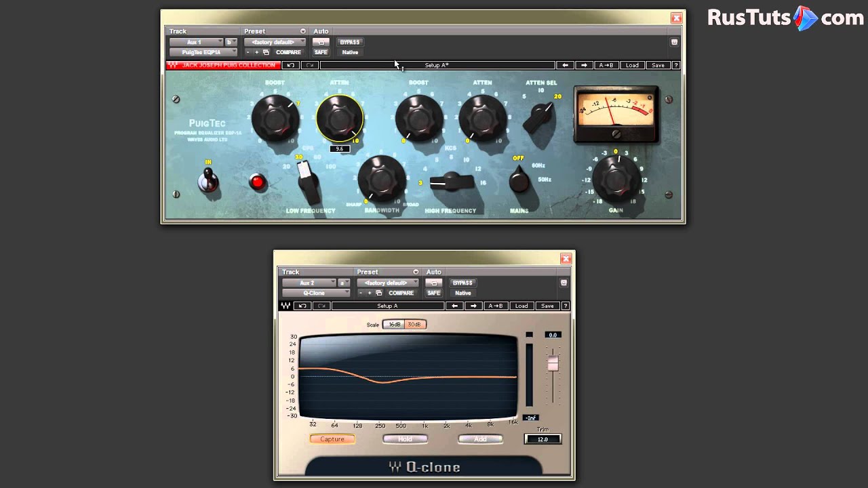Viewport: 868px width, 488px height.
Task: Toggle SAFE in PuigTec window
Action: pyautogui.click(x=321, y=52)
